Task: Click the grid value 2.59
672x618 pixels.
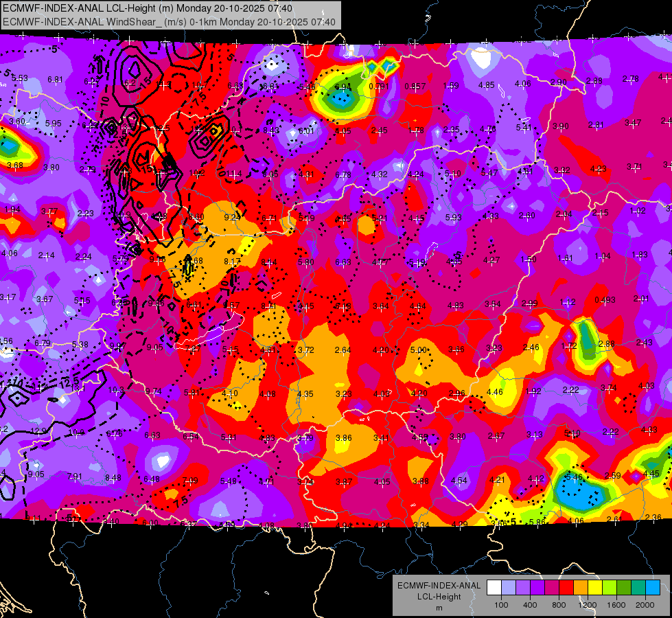Action: (x=613, y=475)
